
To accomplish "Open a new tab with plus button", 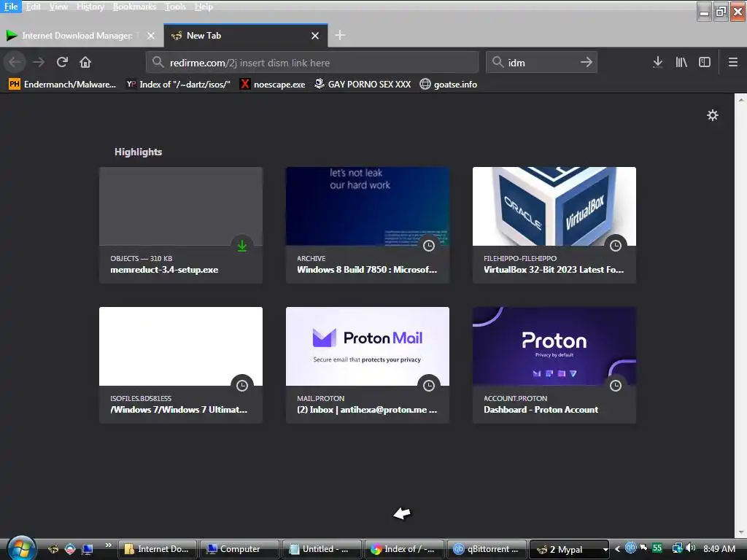I will (x=340, y=35).
